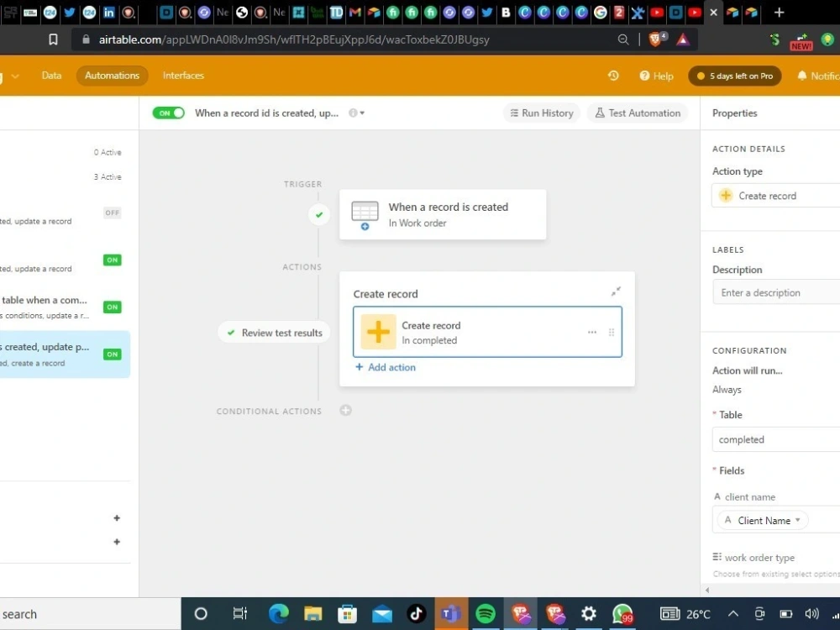The height and width of the screenshot is (630, 840).
Task: Open Mail app from taskbar
Action: pyautogui.click(x=382, y=615)
